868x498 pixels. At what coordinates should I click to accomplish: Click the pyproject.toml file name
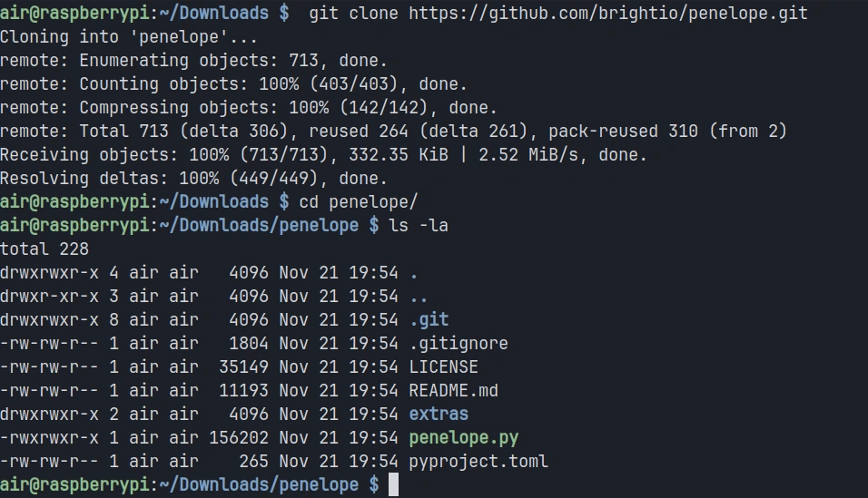(x=478, y=461)
